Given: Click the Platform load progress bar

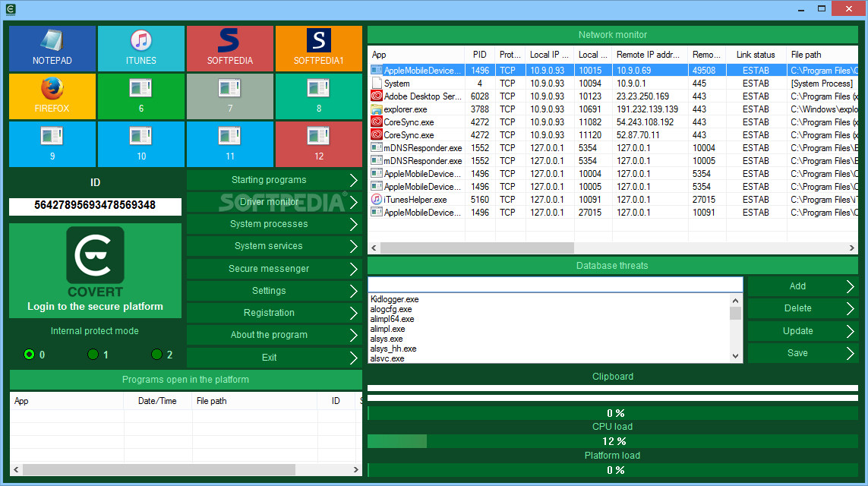Looking at the screenshot, I should (x=613, y=470).
